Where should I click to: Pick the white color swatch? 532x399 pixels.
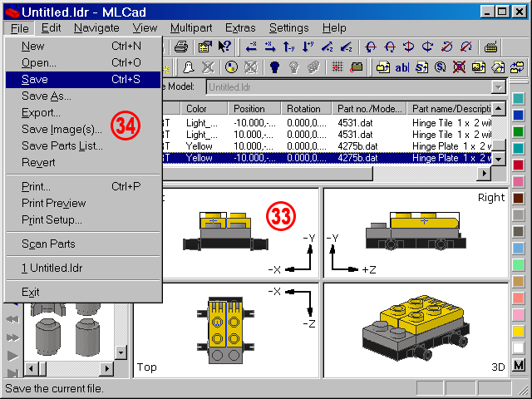click(518, 347)
